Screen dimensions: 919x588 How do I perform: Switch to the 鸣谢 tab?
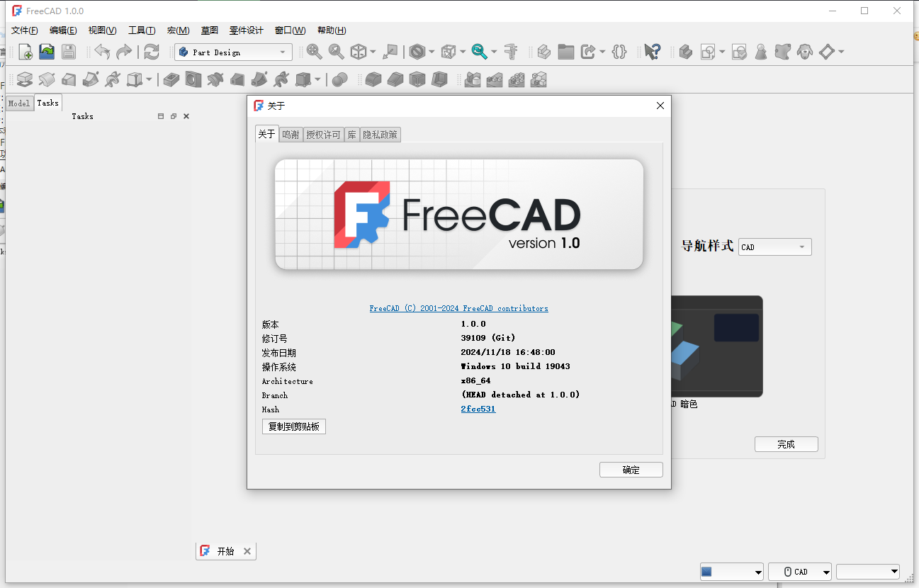tap(291, 134)
